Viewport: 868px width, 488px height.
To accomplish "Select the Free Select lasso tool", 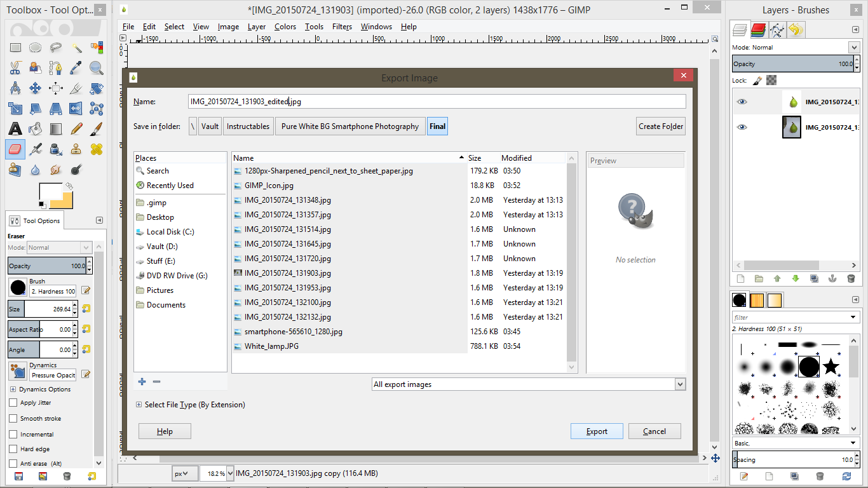I will [x=56, y=48].
